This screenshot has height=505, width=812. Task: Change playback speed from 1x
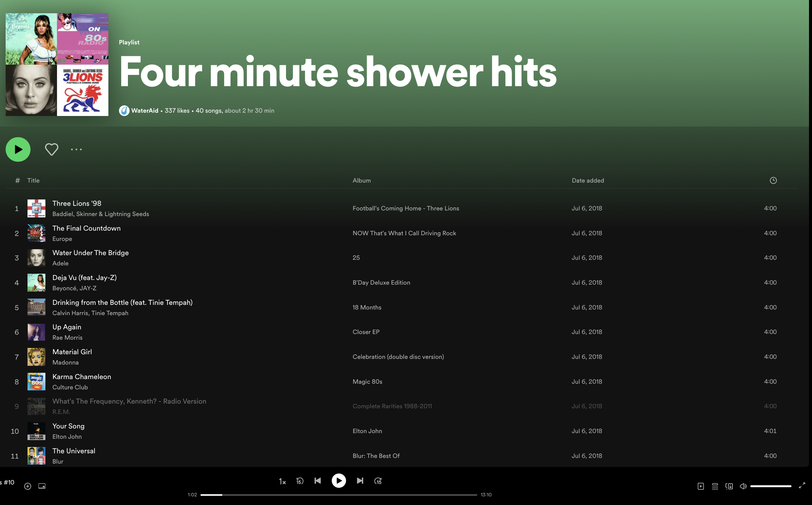click(282, 481)
